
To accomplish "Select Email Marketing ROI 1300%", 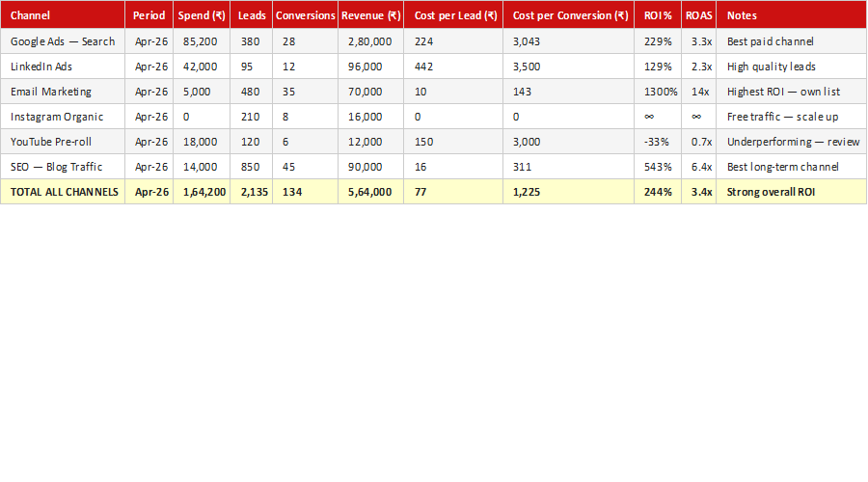I will pos(658,92).
